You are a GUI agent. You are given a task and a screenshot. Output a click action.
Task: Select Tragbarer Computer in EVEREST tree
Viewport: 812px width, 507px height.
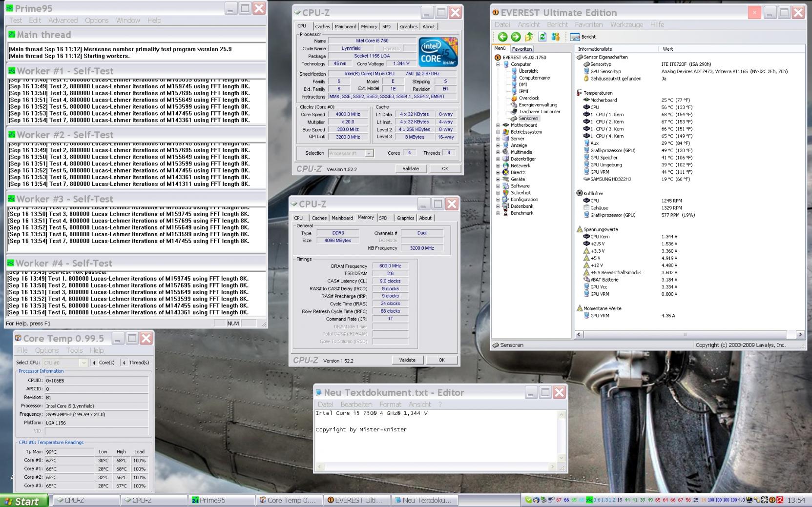pos(540,112)
